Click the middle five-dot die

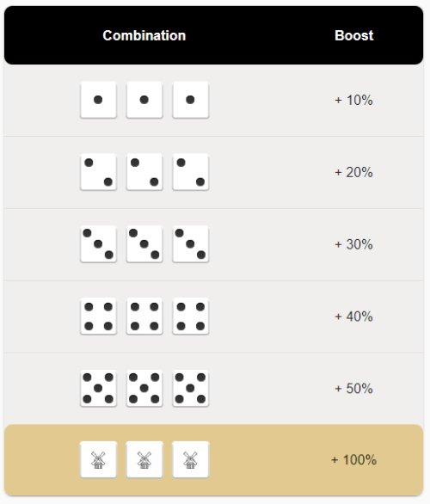[144, 389]
